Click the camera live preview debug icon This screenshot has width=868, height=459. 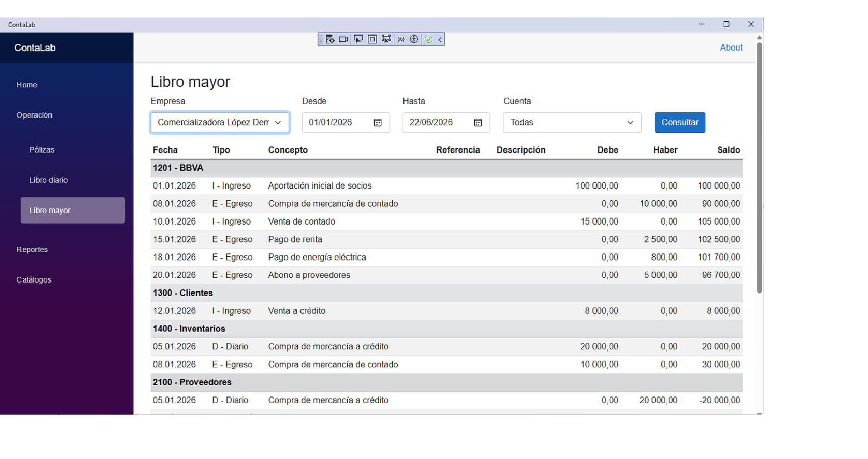(x=344, y=39)
